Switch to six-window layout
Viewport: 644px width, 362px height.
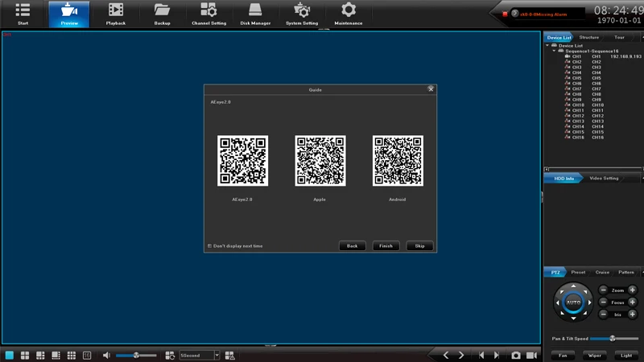pyautogui.click(x=40, y=355)
